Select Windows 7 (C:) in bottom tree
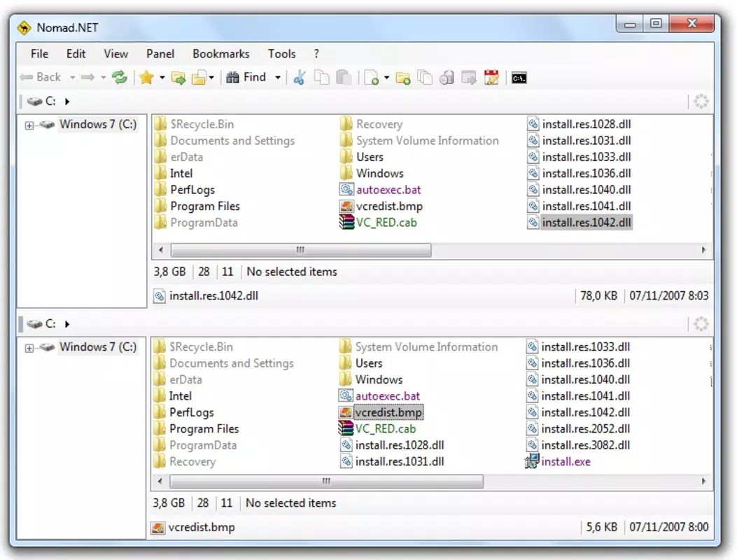Viewport: 737px width, 560px height. tap(98, 346)
